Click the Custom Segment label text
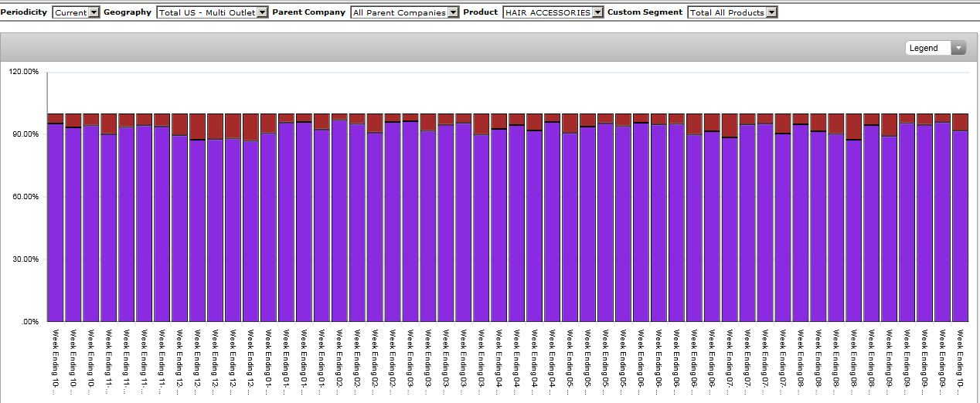The width and height of the screenshot is (980, 403). pos(645,12)
